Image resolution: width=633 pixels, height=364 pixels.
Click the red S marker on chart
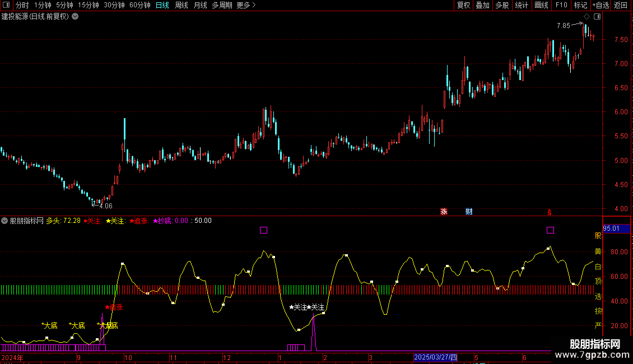[x=549, y=212]
